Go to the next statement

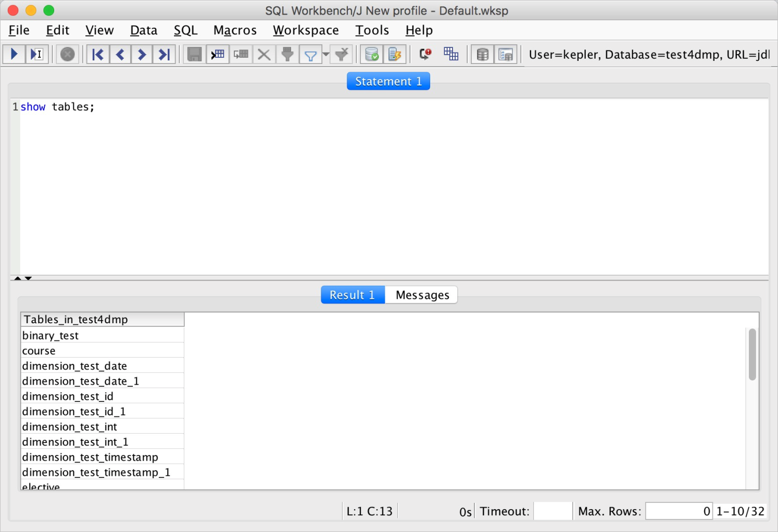pos(142,54)
